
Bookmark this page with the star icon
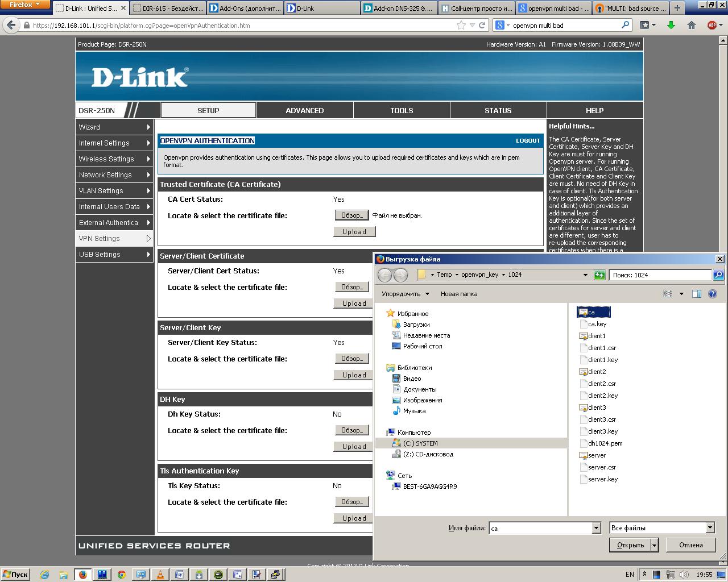[x=461, y=25]
